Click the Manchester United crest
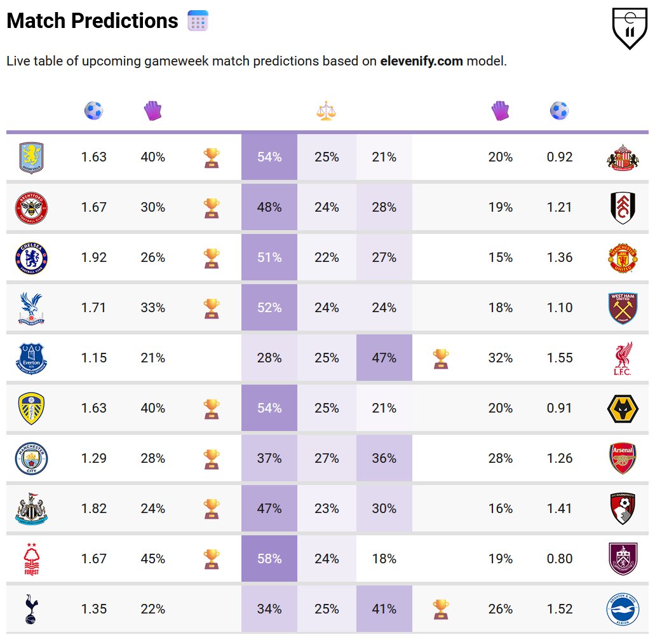655x644 pixels. tap(623, 258)
